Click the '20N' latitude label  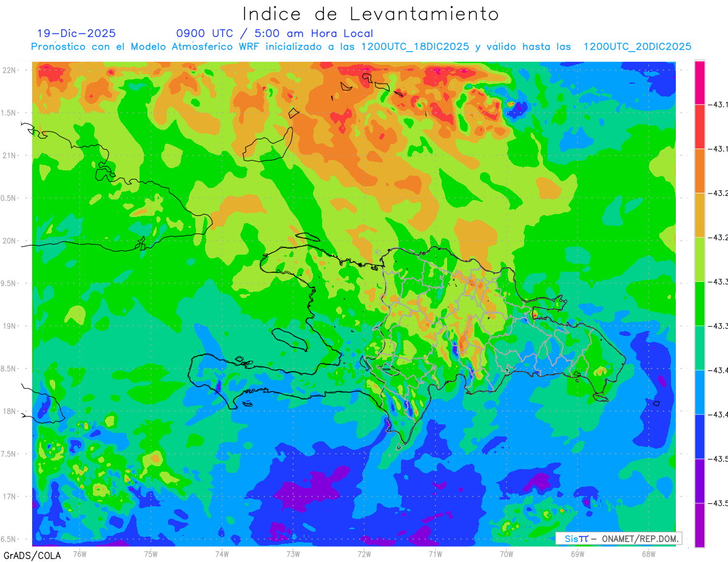pos(10,241)
